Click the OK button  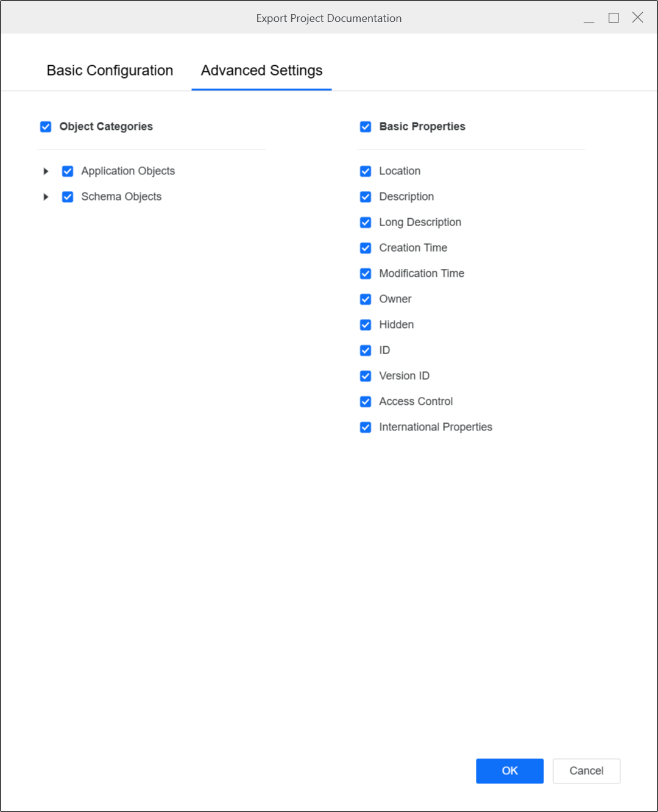coord(509,771)
